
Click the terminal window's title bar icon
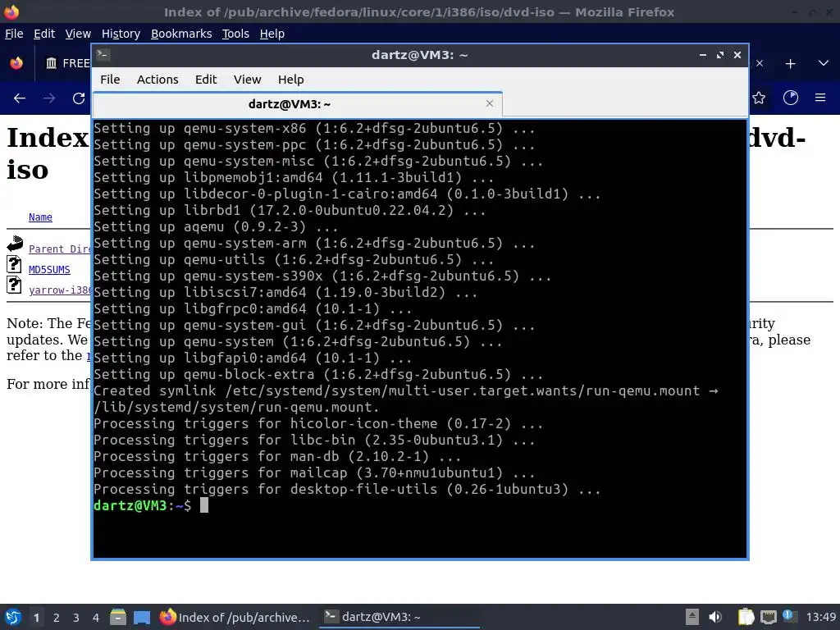[103, 55]
